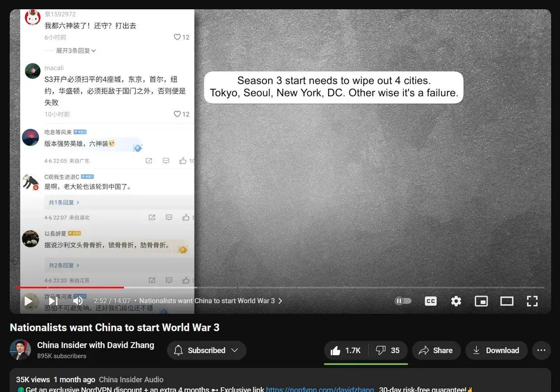Mute the video volume
This screenshot has height=392, width=560.
tap(78, 301)
